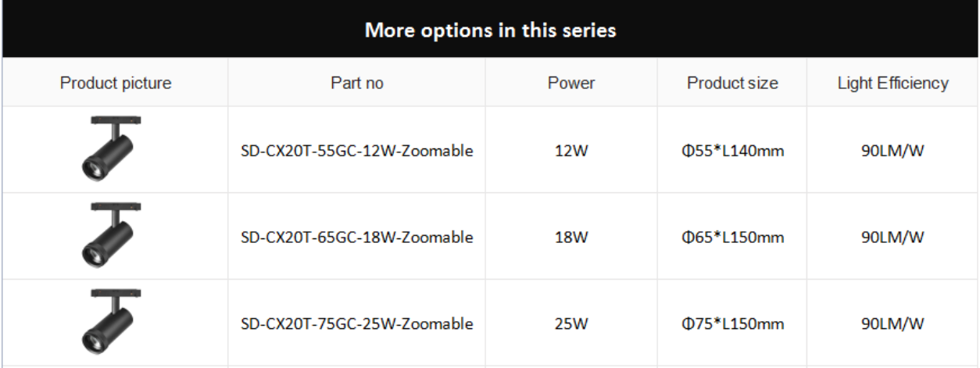Click the More options in this series banner
This screenshot has width=980, height=368.
click(x=490, y=30)
